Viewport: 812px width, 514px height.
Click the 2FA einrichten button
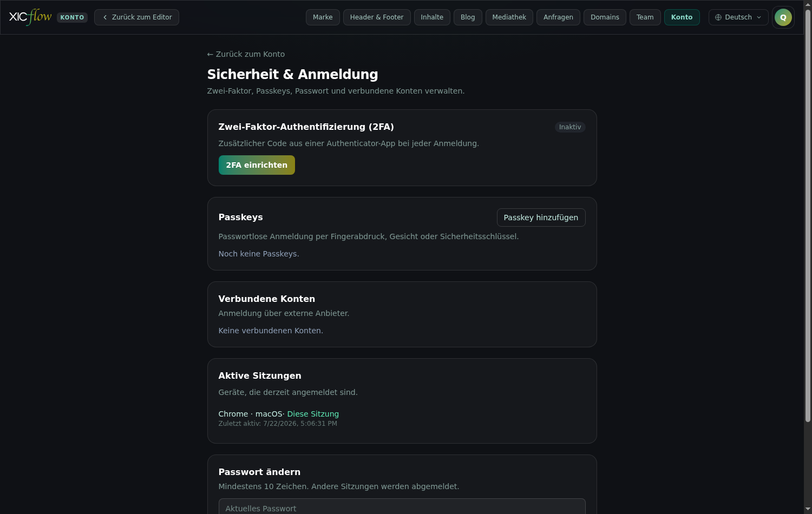coord(257,165)
